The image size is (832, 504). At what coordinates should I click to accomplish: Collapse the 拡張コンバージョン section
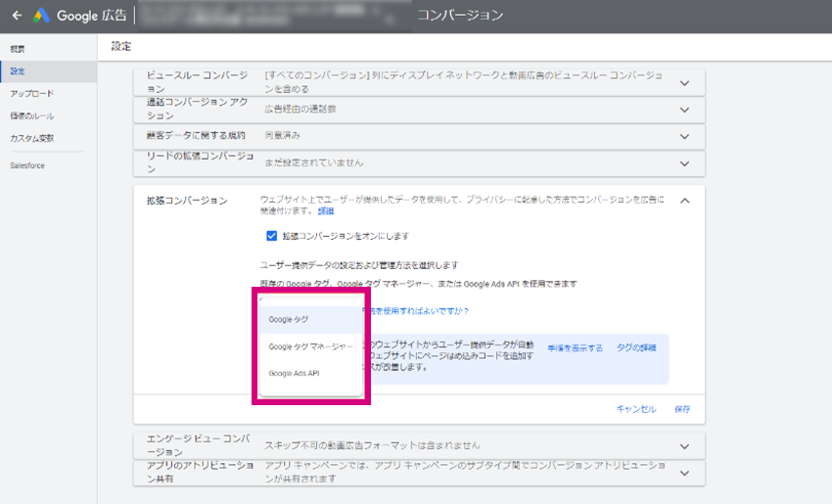684,201
